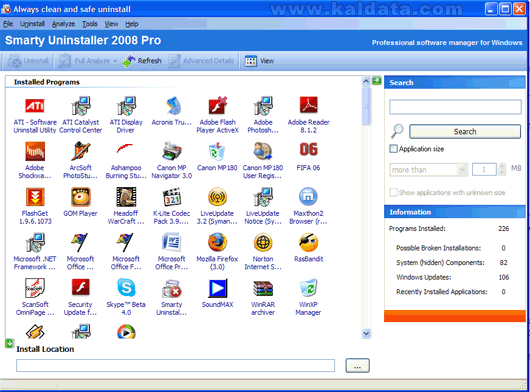Select Adobe Flash Player ActiveX icon

pyautogui.click(x=217, y=106)
